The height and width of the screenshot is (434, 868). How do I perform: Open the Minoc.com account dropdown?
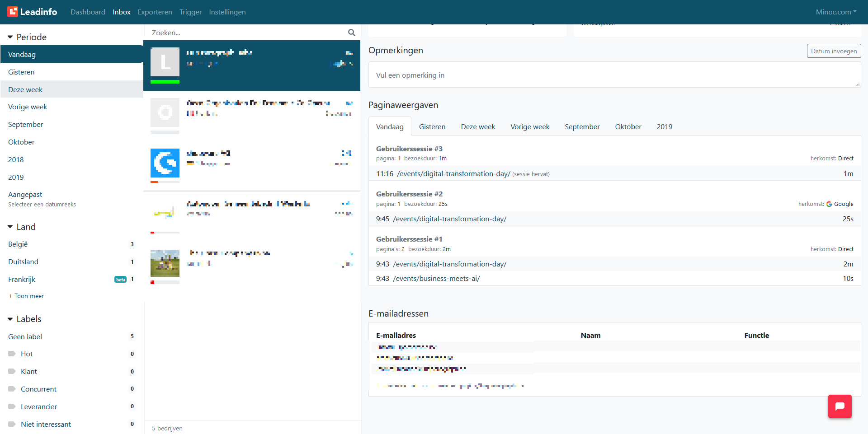(836, 12)
